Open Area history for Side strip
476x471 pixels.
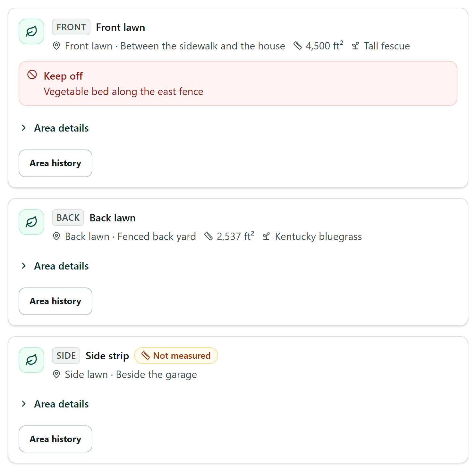click(x=55, y=439)
